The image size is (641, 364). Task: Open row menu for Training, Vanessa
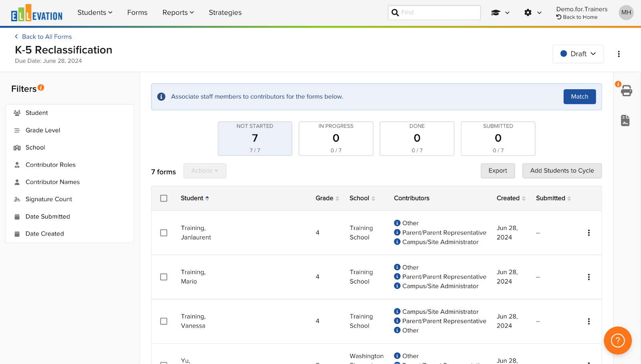click(589, 321)
